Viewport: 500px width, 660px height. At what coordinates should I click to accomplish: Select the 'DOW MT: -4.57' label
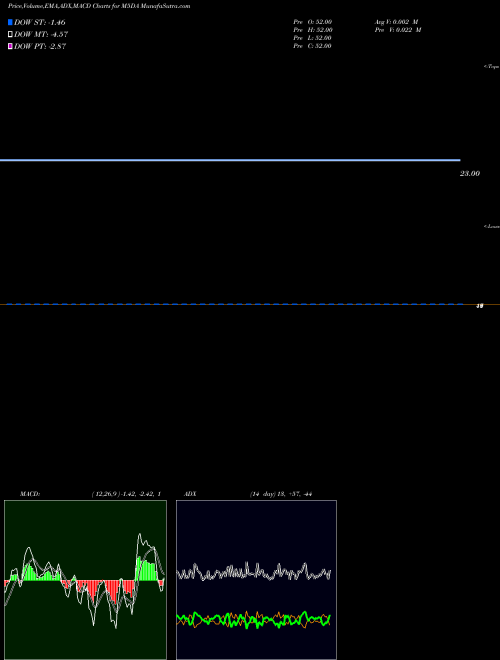(x=41, y=35)
